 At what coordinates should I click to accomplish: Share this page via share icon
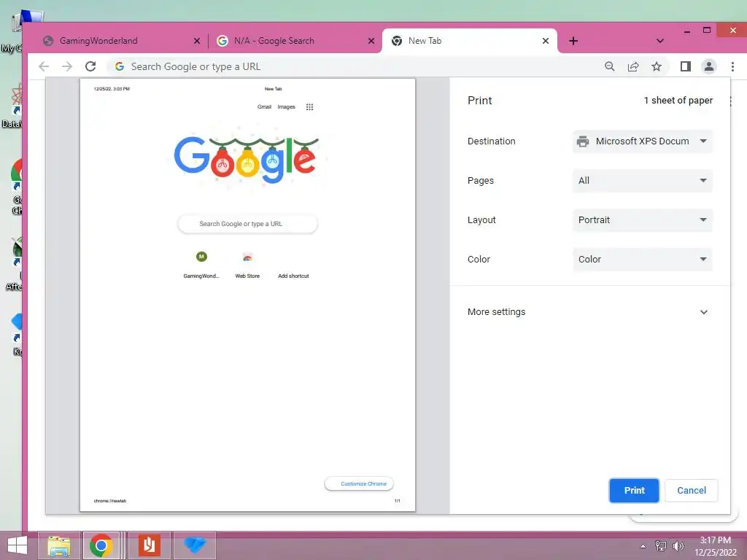click(633, 66)
